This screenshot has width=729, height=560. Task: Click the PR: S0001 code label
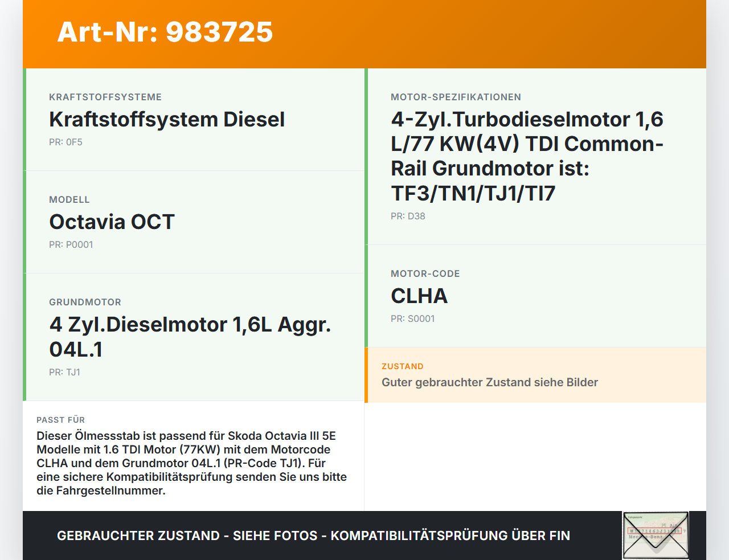412,319
